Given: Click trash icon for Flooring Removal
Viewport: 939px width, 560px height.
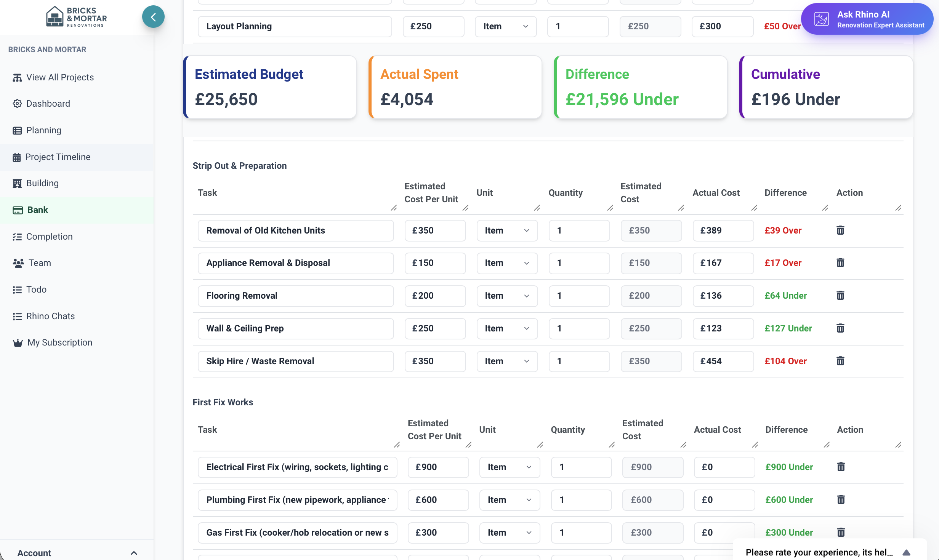Looking at the screenshot, I should click(840, 295).
